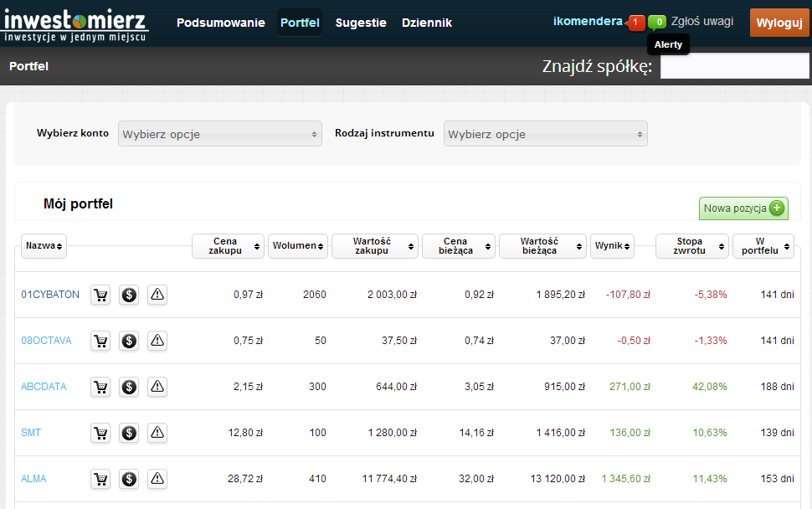The width and height of the screenshot is (812, 509).
Task: Sort the table by Nazwa
Action: pos(44,246)
